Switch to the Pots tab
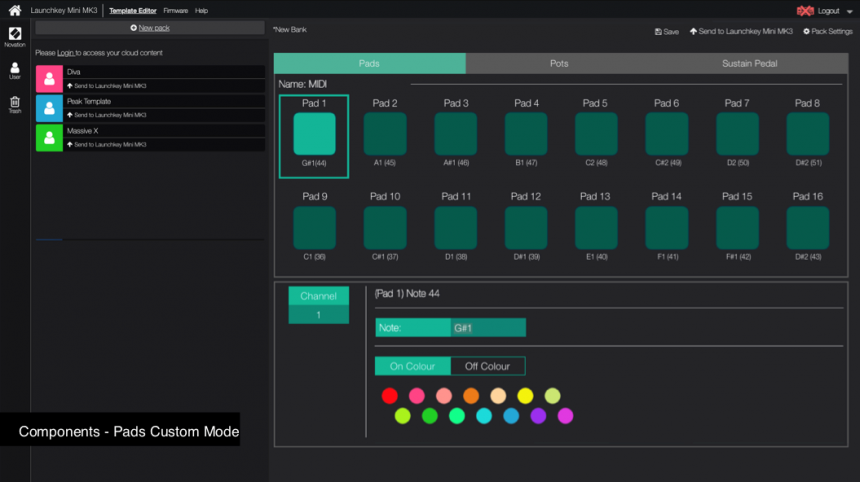Screen dimensions: 860x482 pos(559,63)
